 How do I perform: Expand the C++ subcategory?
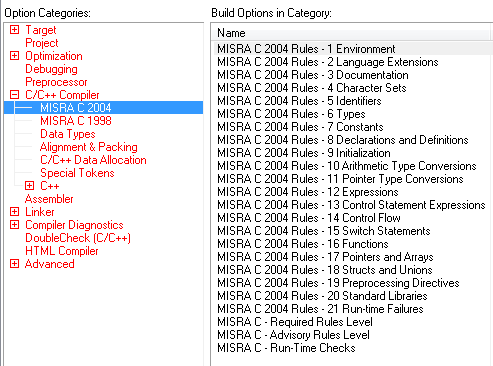point(29,186)
